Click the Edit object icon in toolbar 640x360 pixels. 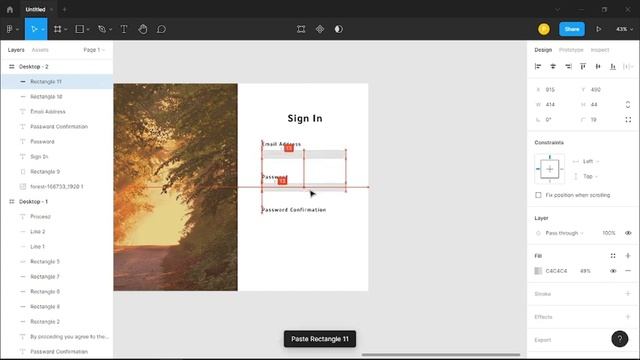click(301, 29)
